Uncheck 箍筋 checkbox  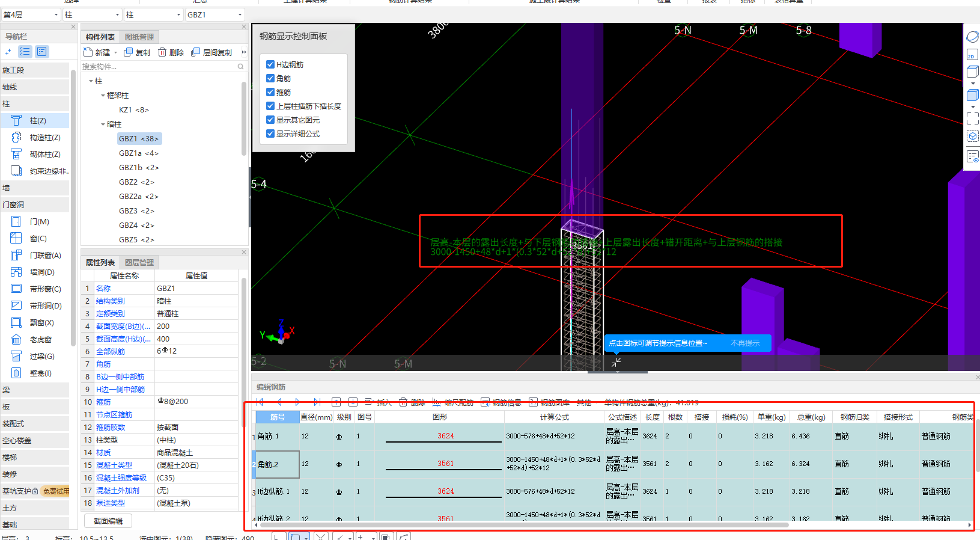270,91
